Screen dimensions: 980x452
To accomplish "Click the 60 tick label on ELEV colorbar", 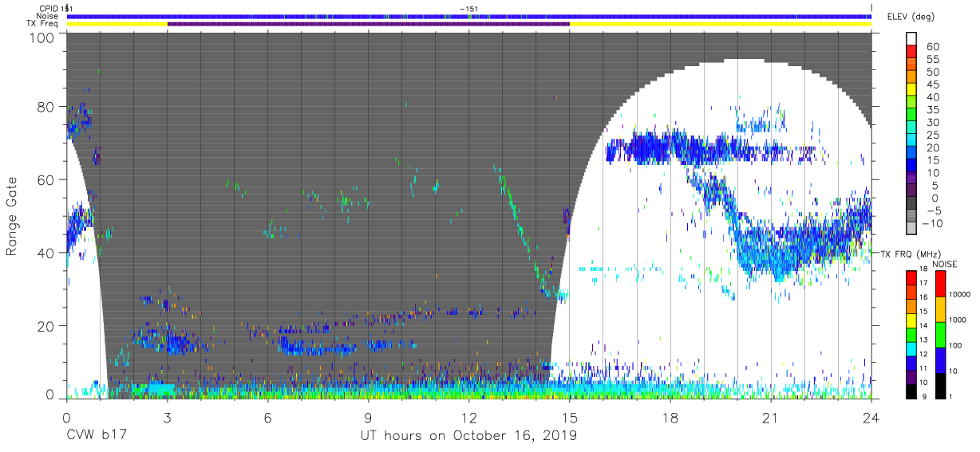I will pyautogui.click(x=932, y=46).
